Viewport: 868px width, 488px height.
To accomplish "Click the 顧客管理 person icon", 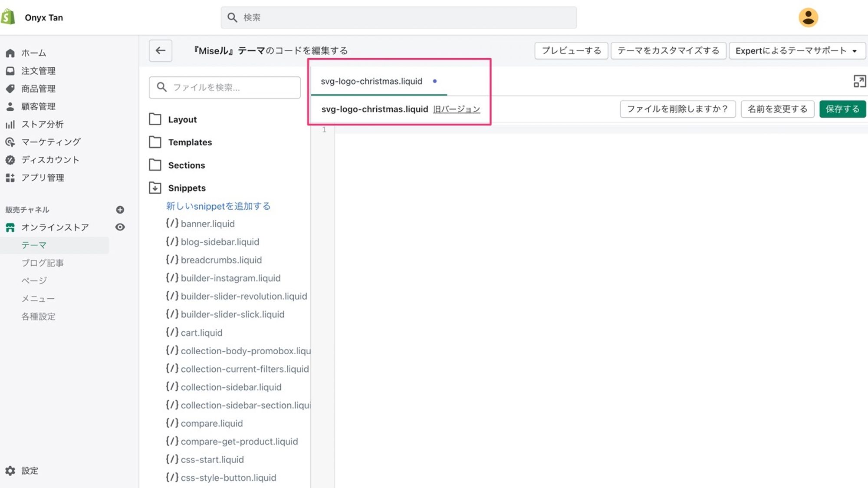I will click(x=10, y=106).
